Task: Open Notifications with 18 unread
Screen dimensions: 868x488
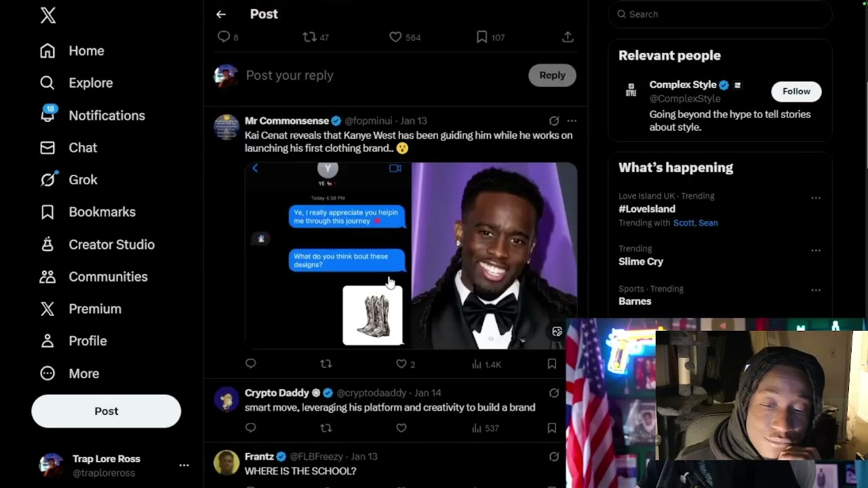Action: pyautogui.click(x=92, y=115)
